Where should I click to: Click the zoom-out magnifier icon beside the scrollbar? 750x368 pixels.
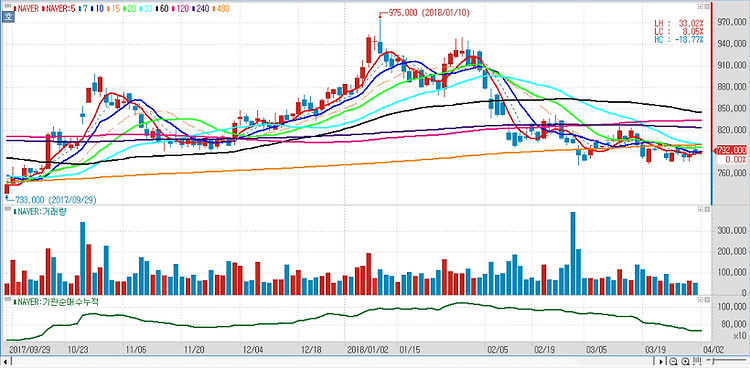click(x=673, y=361)
